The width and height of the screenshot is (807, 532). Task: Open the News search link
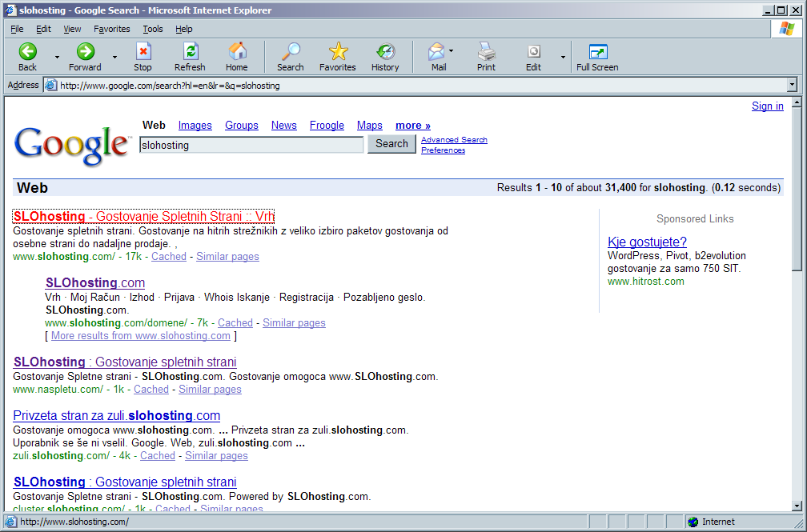tap(284, 125)
